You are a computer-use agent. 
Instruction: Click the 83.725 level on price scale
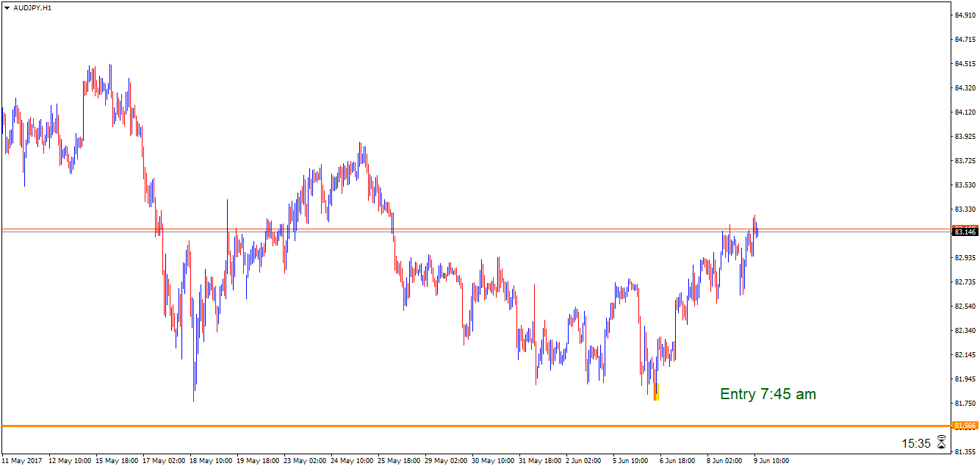965,160
